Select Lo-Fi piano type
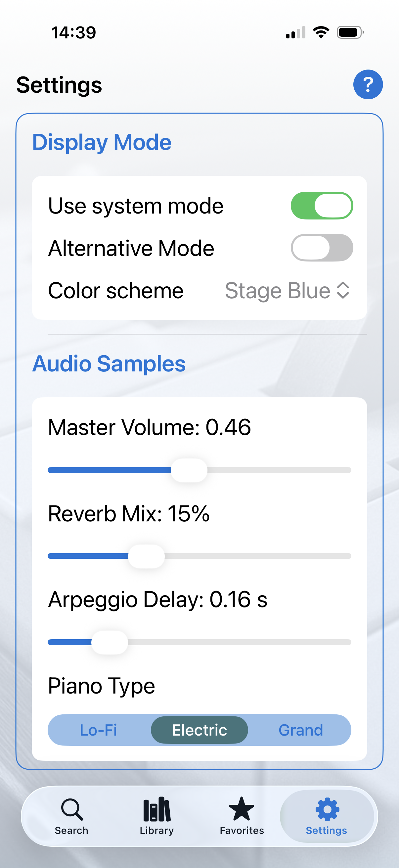This screenshot has width=399, height=868. click(x=98, y=730)
